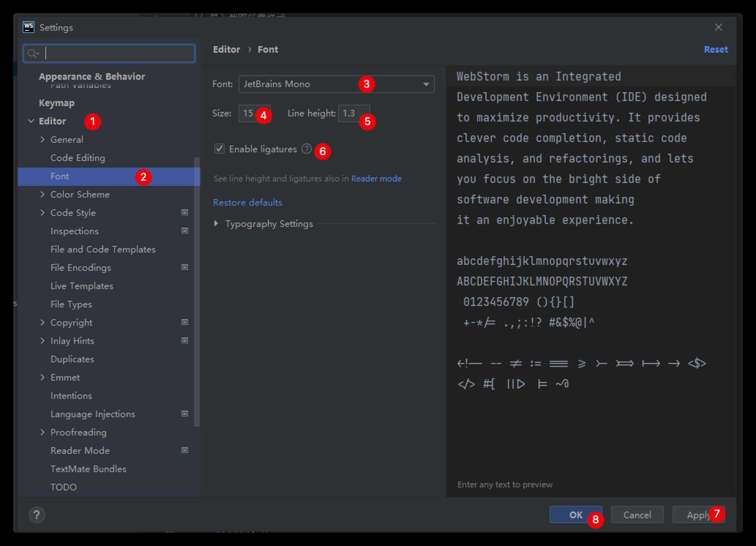The height and width of the screenshot is (546, 756).
Task: Click inside the font preview text area
Action: click(x=591, y=271)
